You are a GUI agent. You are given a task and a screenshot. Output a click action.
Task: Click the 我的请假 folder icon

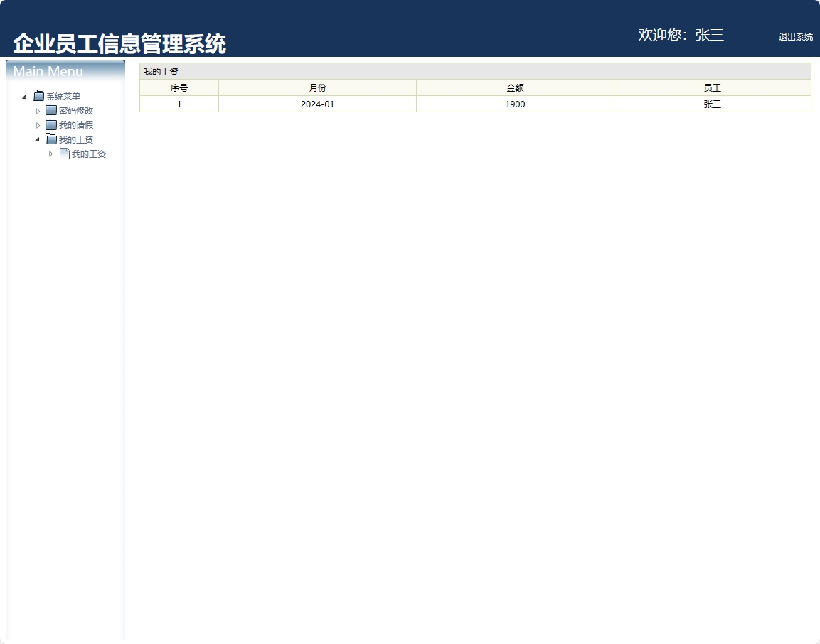pyautogui.click(x=51, y=124)
